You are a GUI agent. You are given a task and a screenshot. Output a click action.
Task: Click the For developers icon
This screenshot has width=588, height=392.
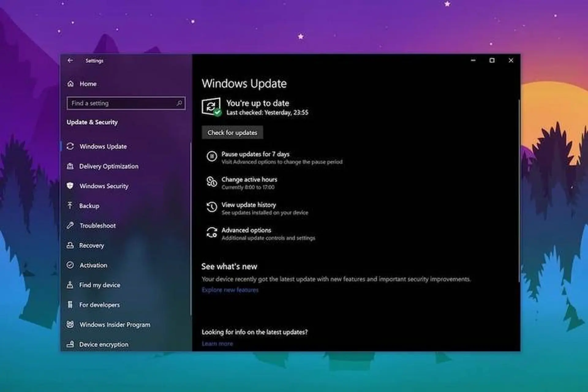(x=70, y=304)
